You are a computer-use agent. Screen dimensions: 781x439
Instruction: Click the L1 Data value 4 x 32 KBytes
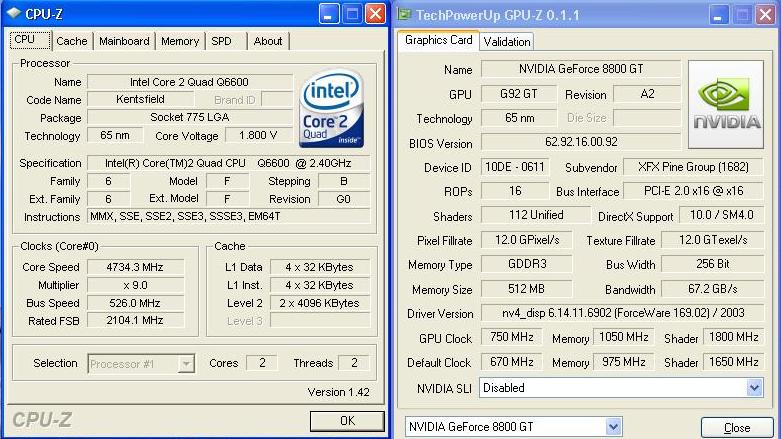[320, 267]
